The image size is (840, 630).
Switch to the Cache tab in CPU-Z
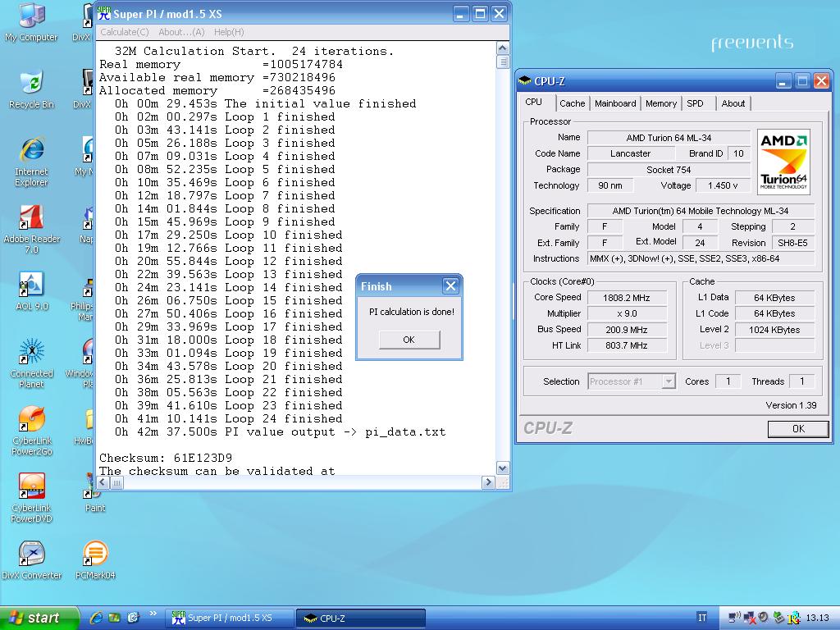tap(572, 103)
